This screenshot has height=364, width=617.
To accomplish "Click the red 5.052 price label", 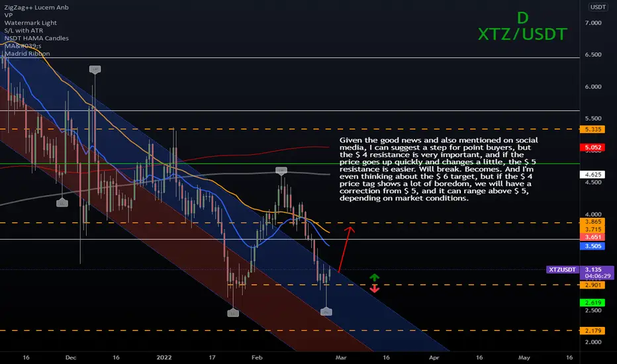I will [593, 148].
